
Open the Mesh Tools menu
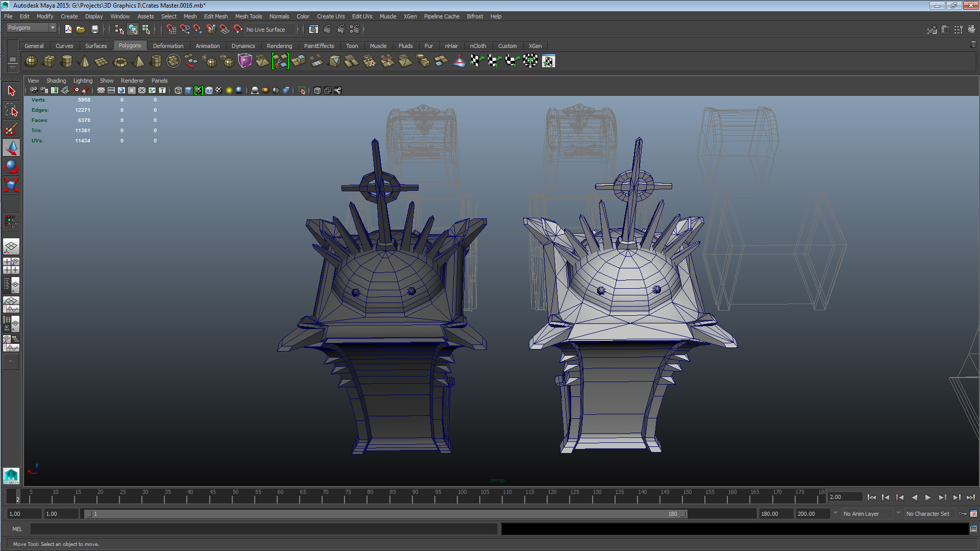(248, 16)
